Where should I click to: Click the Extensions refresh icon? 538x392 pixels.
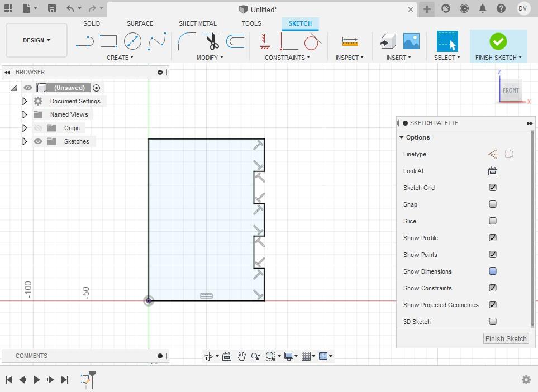[445, 8]
